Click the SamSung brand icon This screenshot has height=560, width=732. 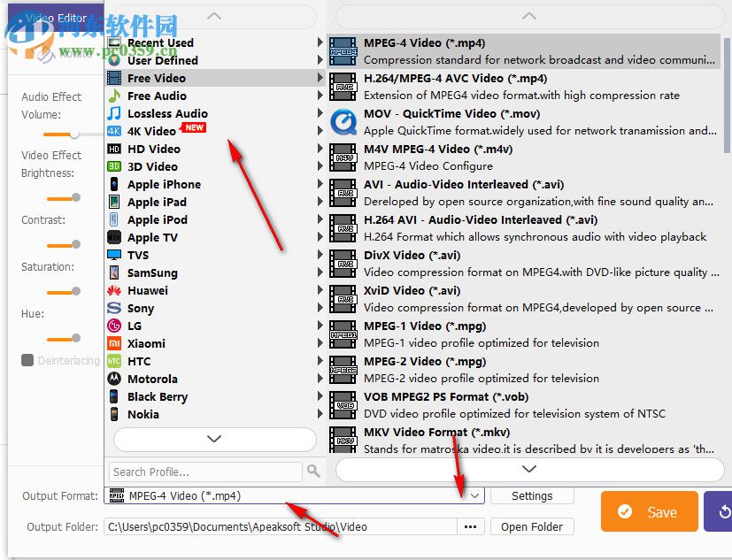tap(115, 272)
